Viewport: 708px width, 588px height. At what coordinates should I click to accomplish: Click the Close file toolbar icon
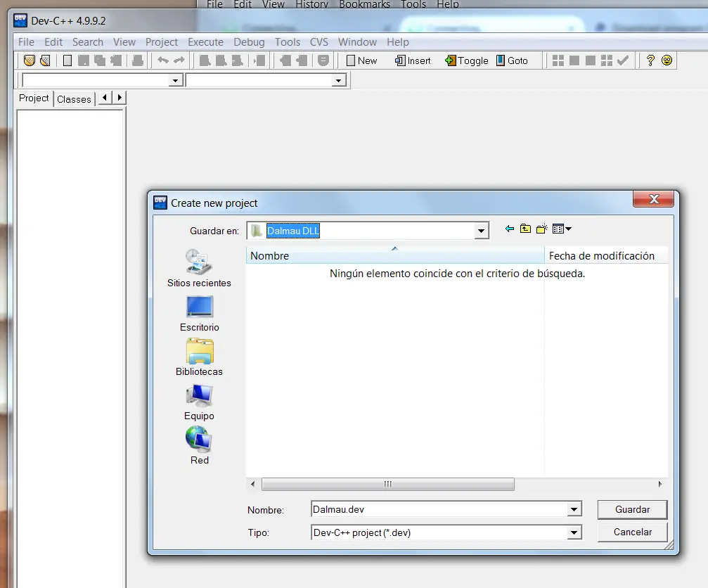click(x=116, y=60)
